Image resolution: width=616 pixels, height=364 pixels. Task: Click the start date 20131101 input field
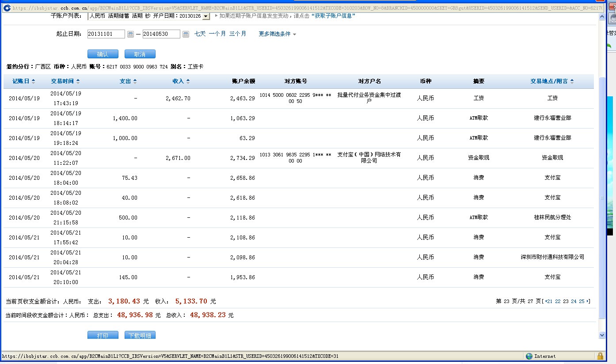click(x=106, y=34)
